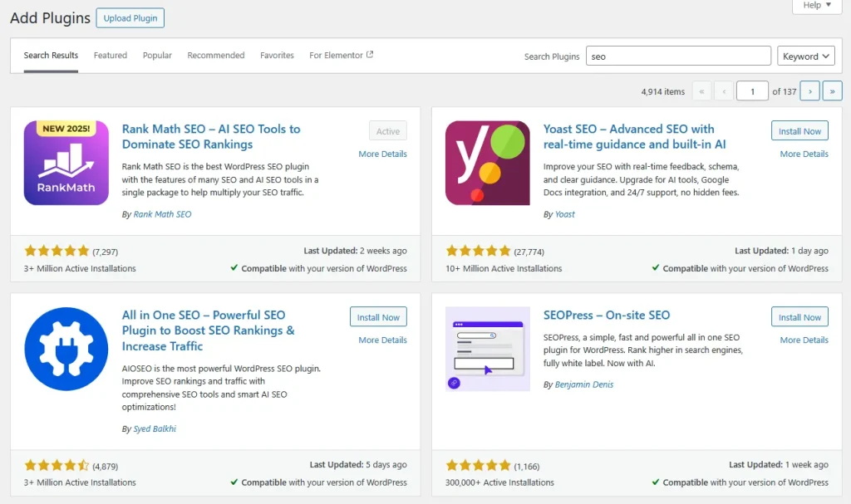Viewport: 851px width, 504px height.
Task: Click 'Last Updated: 1 day ago' text
Action: [781, 251]
